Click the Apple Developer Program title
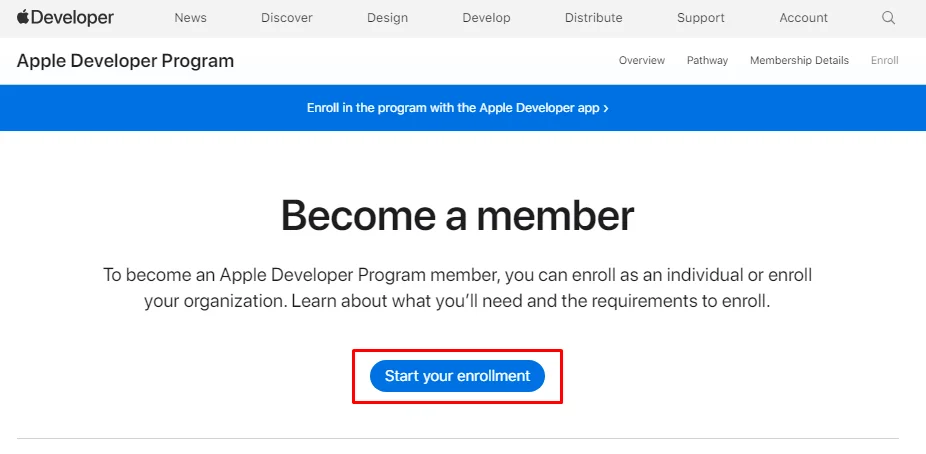The image size is (926, 454). 125,61
